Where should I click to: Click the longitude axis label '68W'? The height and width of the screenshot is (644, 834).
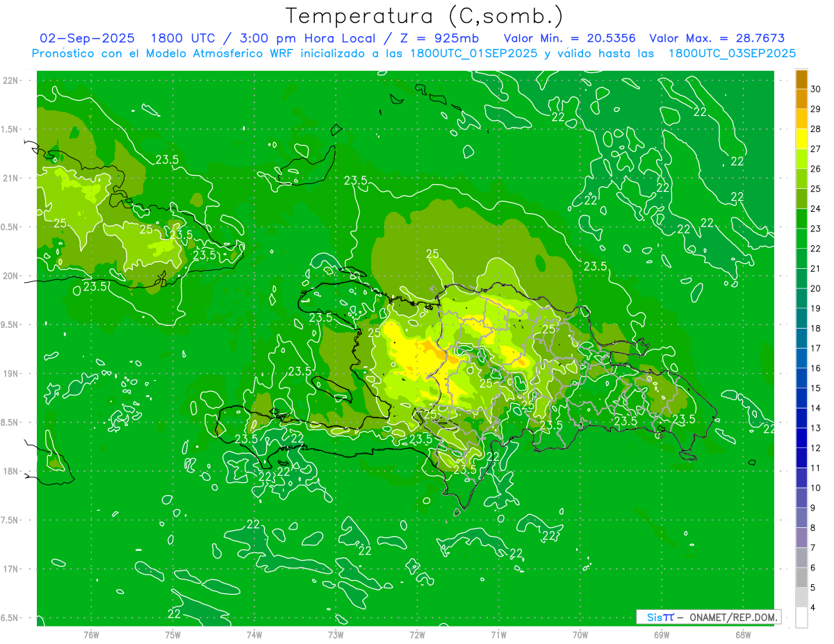(x=743, y=635)
